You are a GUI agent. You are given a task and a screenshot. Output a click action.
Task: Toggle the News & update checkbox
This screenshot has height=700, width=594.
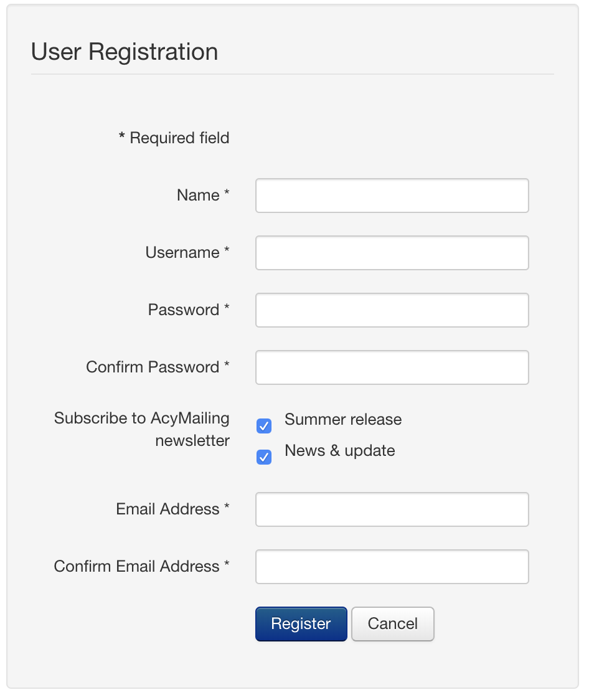[x=264, y=457]
